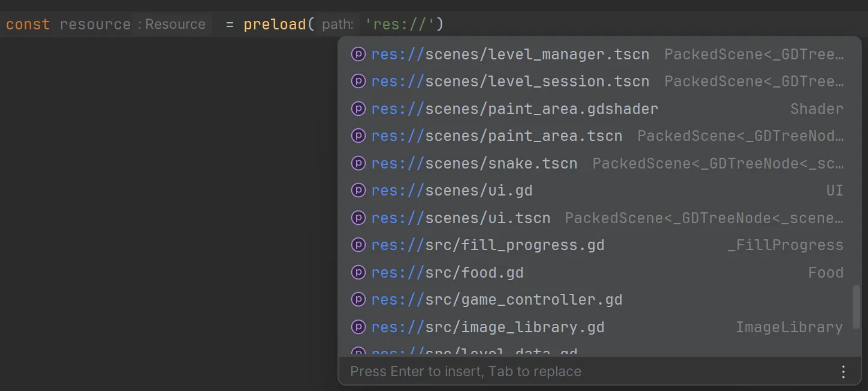Click the scrollbar thumb in completion popup
This screenshot has height=391, width=868.
click(x=857, y=306)
